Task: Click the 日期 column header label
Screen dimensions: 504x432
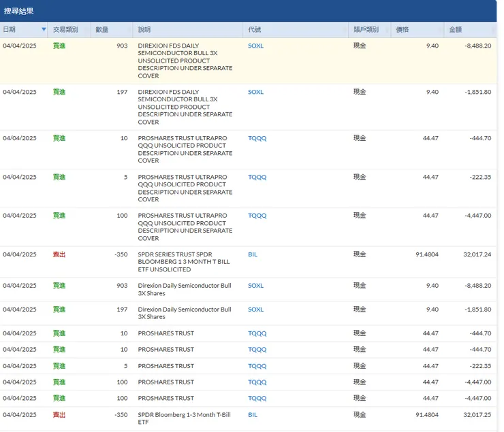Action: [x=10, y=30]
